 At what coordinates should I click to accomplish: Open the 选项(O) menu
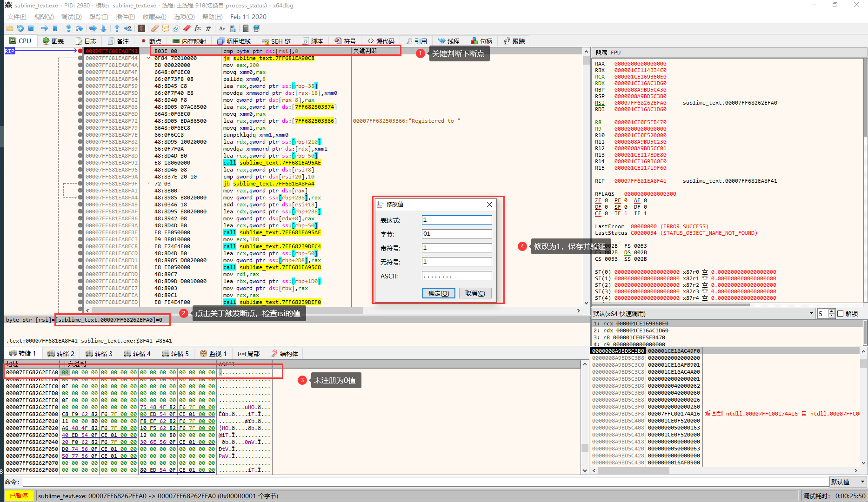point(184,17)
